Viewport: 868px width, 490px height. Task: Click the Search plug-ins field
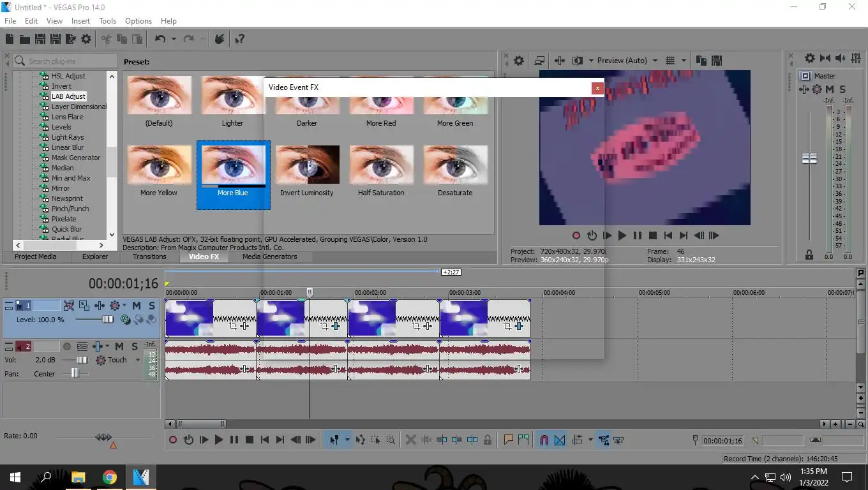click(66, 61)
